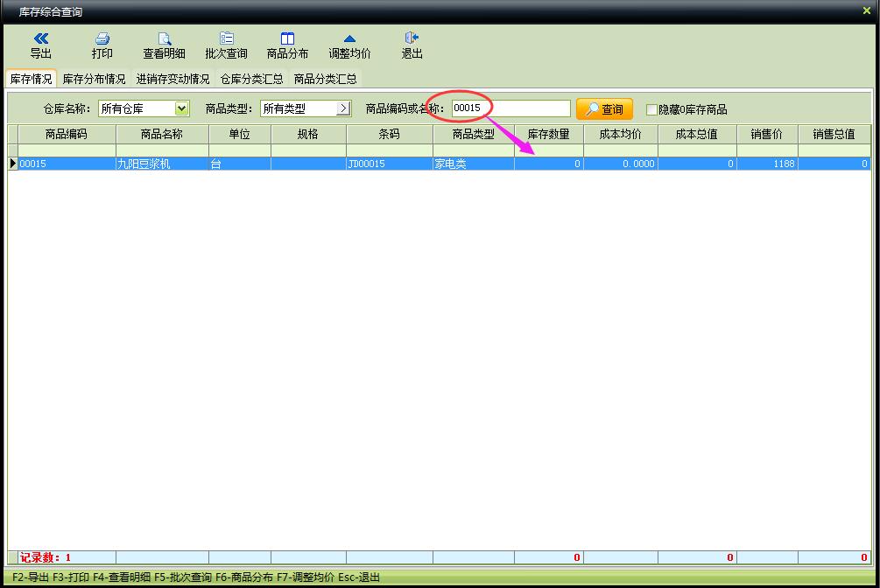Click the row indicator arrow for 00015
This screenshot has width=880, height=588.
click(13, 164)
